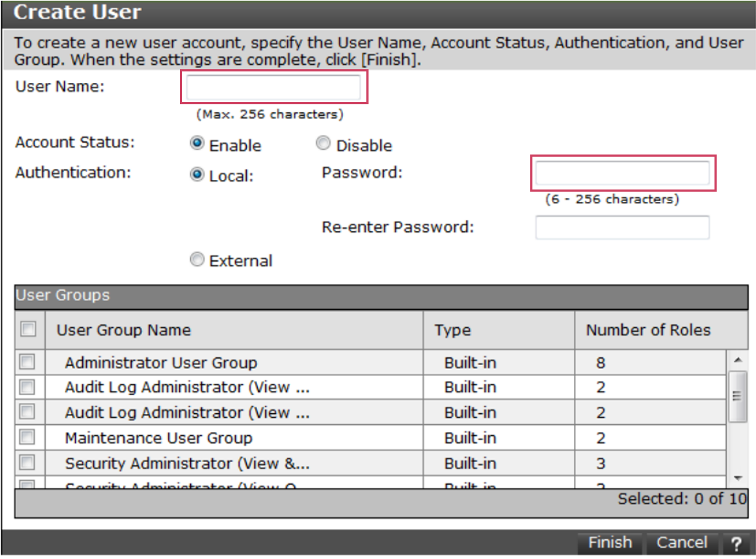Click the scroll down arrow in User Groups
The width and height of the screenshot is (756, 559).
(x=737, y=477)
